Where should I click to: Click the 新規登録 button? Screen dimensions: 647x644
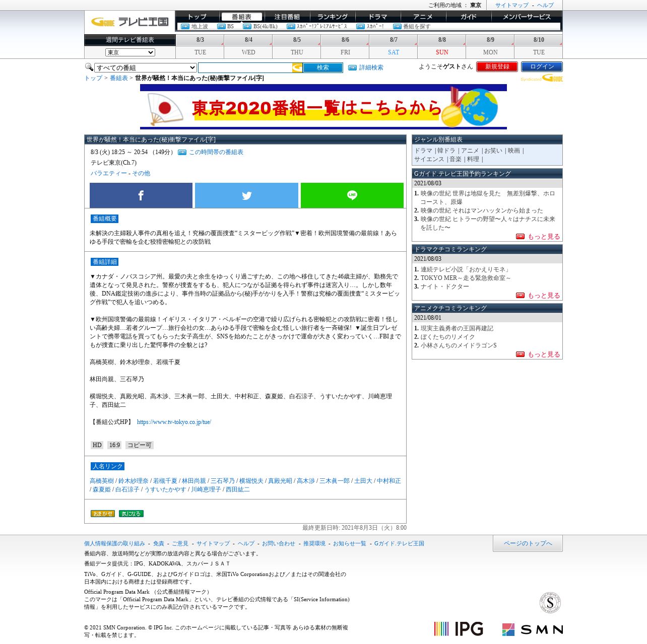[497, 66]
